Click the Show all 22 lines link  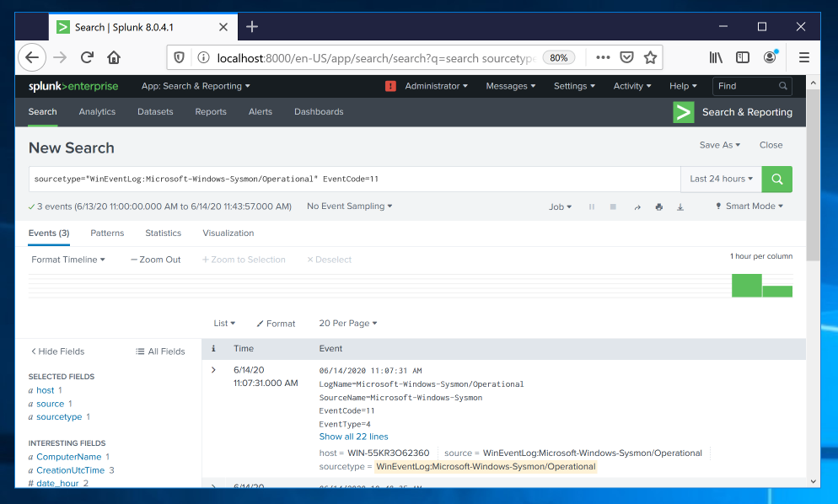[x=353, y=437]
